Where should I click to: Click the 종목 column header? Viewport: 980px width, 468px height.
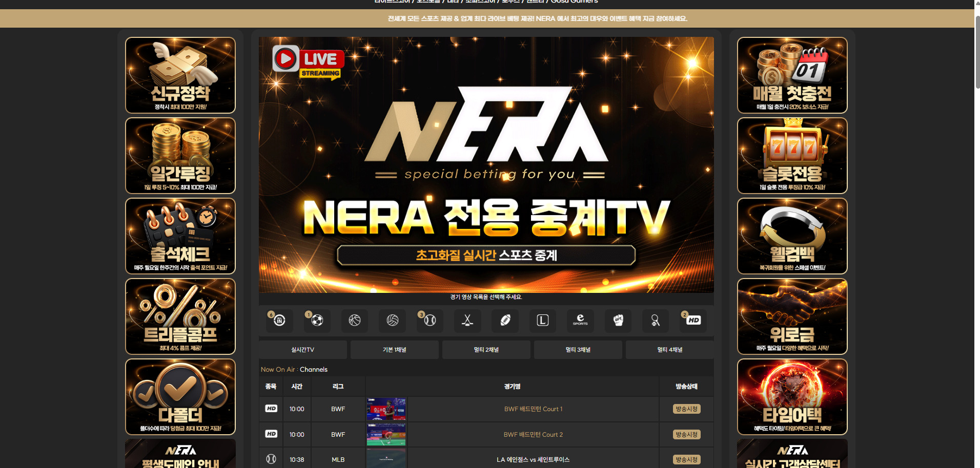coord(271,387)
